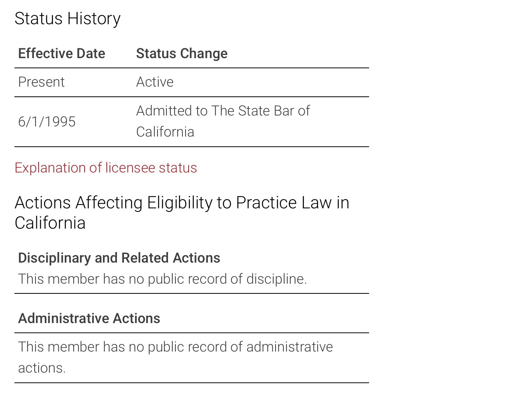Click the Admitted to The State Bar text
Viewport: 532px width, 405px height.
pyautogui.click(x=223, y=111)
